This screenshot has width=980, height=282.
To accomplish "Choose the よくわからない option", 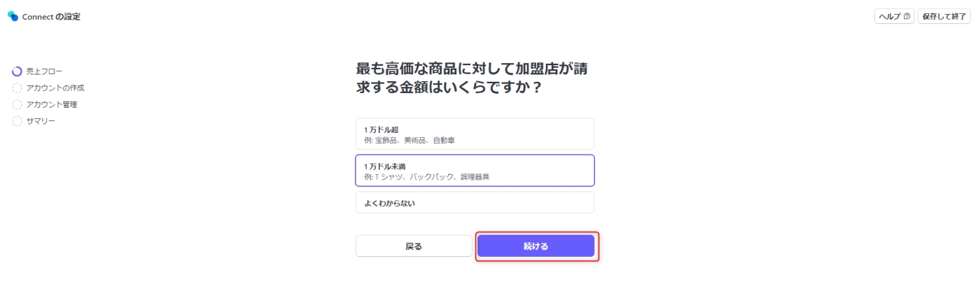I will [475, 203].
